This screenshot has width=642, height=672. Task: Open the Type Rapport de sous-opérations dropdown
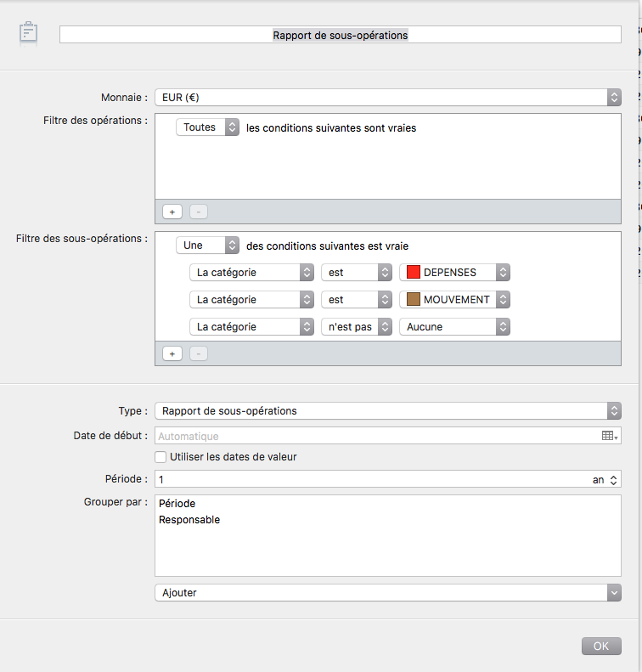click(387, 410)
